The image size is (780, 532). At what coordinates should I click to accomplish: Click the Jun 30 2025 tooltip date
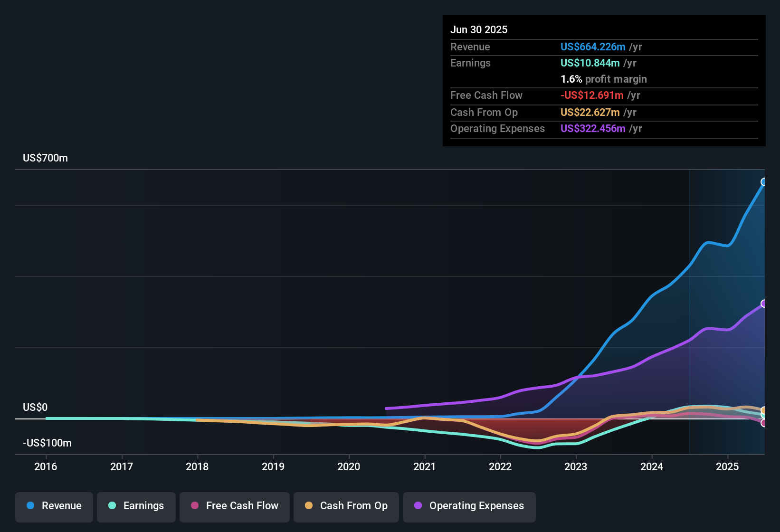(x=479, y=29)
